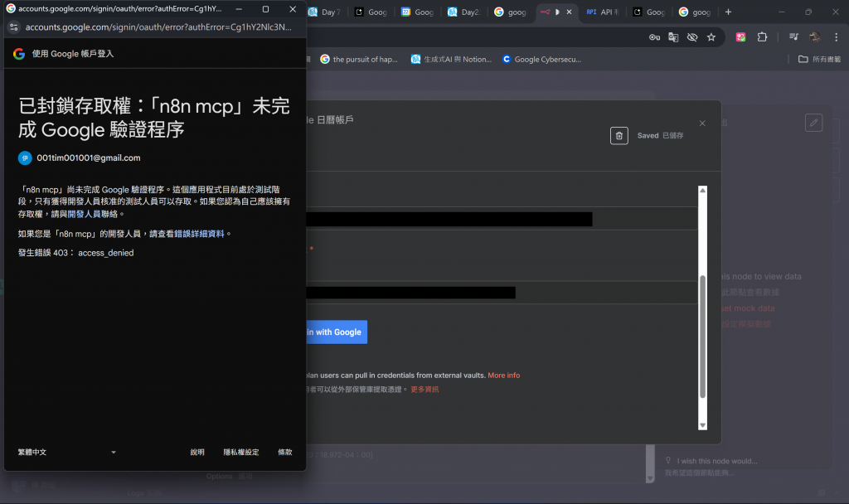Open the 隱私權設定 privacy link
The width and height of the screenshot is (849, 504).
(241, 452)
